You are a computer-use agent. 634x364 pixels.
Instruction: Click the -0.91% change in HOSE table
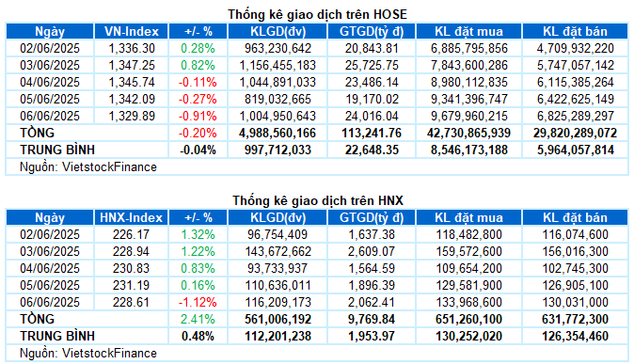pyautogui.click(x=198, y=117)
